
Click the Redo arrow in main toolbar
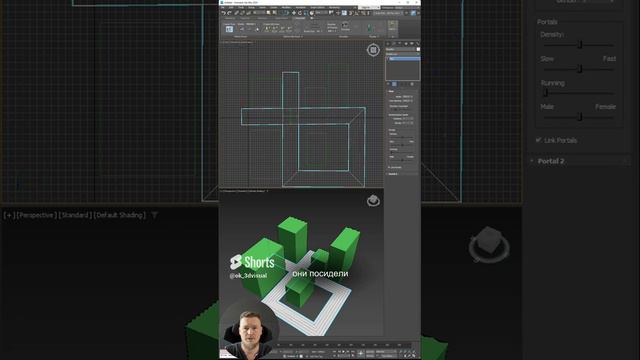coord(229,13)
